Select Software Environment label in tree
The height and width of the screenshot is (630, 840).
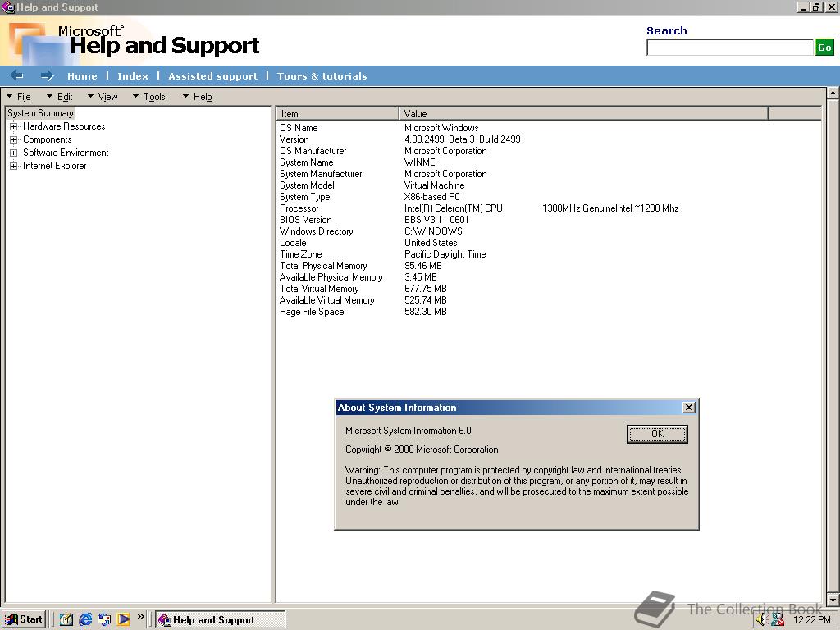tap(66, 153)
